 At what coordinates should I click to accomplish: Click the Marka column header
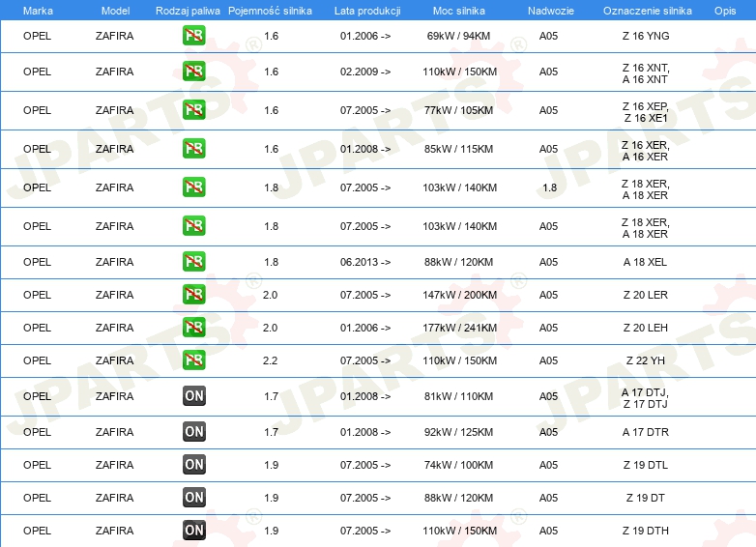coord(38,10)
